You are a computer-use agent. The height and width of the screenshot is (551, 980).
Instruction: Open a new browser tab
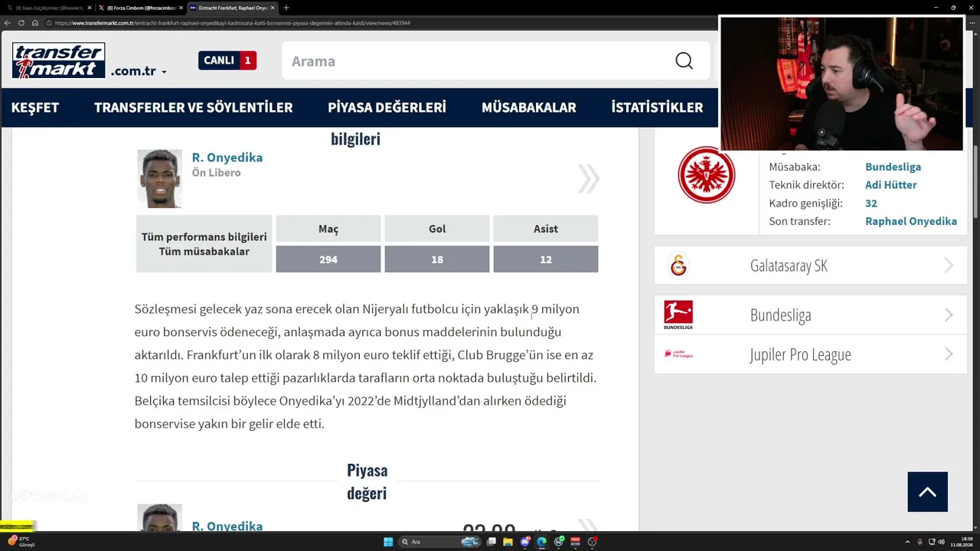click(286, 8)
